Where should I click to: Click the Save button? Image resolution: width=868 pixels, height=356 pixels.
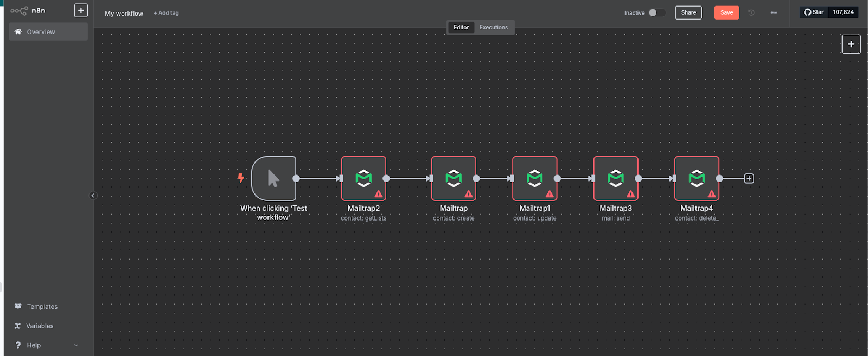point(726,12)
